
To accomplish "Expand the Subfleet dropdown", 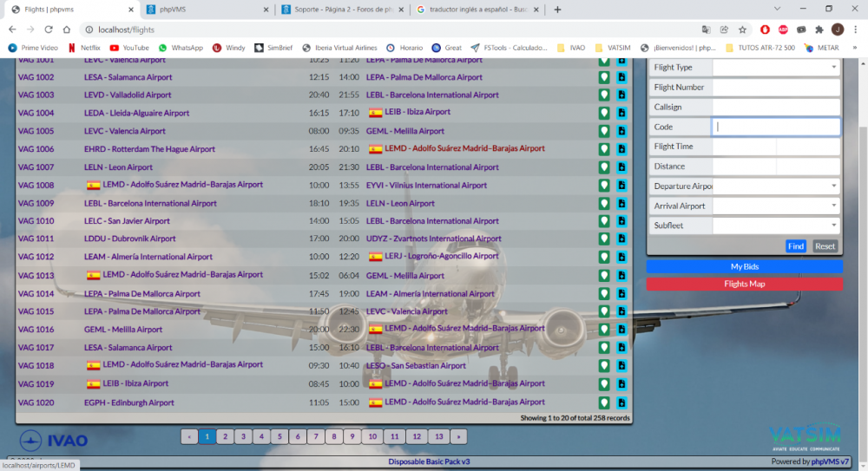I will tap(775, 226).
